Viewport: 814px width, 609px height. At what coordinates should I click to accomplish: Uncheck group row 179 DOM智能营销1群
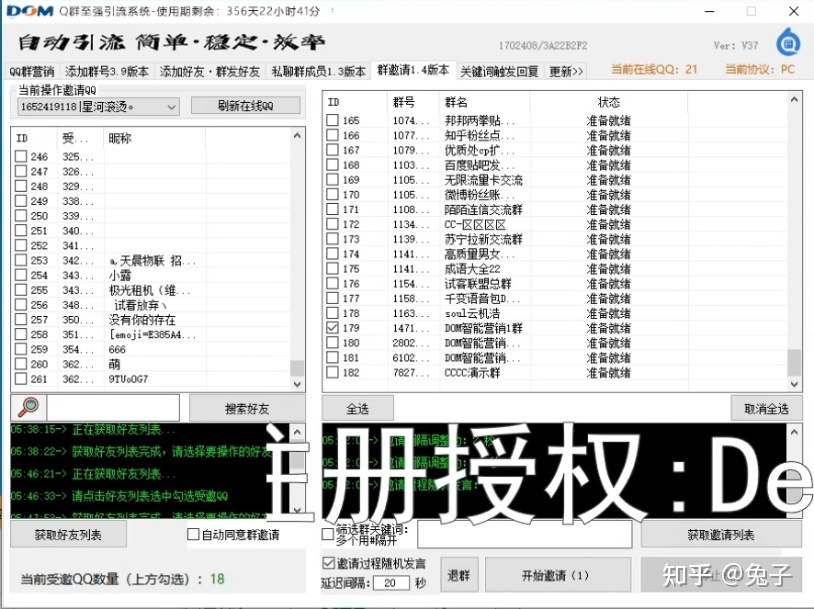click(333, 328)
